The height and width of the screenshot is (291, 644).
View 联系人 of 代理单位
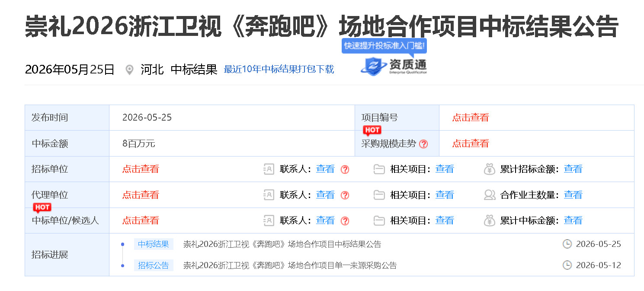(x=325, y=195)
